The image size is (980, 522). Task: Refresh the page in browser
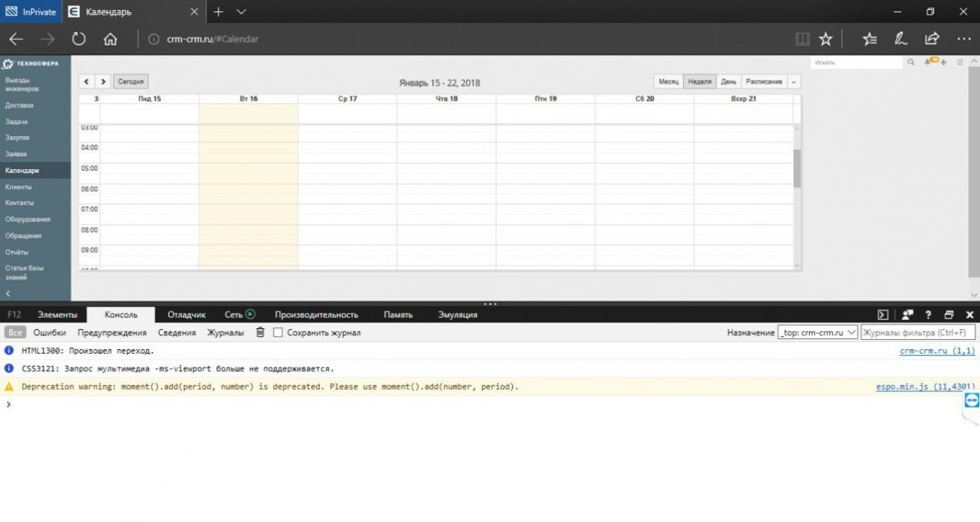(78, 39)
